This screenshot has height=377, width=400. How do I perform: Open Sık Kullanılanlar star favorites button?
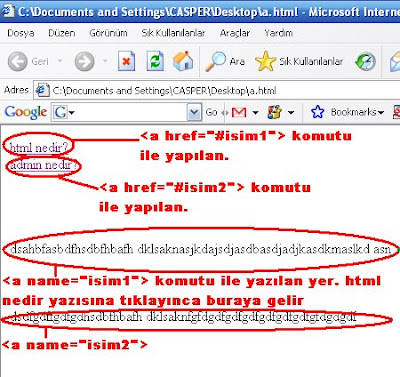click(299, 61)
